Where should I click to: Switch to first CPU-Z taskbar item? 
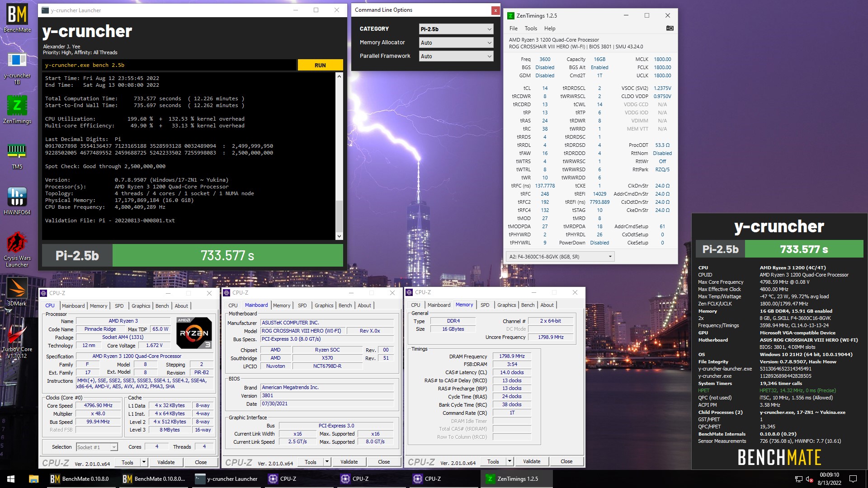(299, 479)
